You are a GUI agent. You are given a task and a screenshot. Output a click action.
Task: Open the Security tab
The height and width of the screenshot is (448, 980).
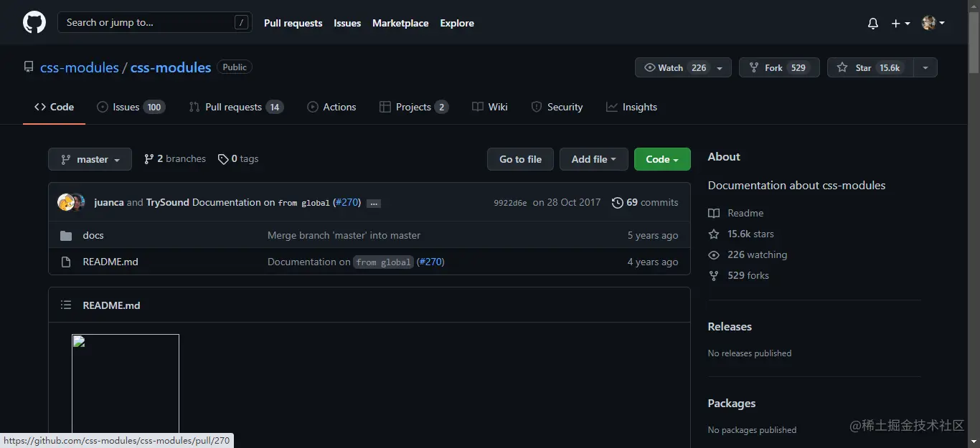pyautogui.click(x=557, y=107)
